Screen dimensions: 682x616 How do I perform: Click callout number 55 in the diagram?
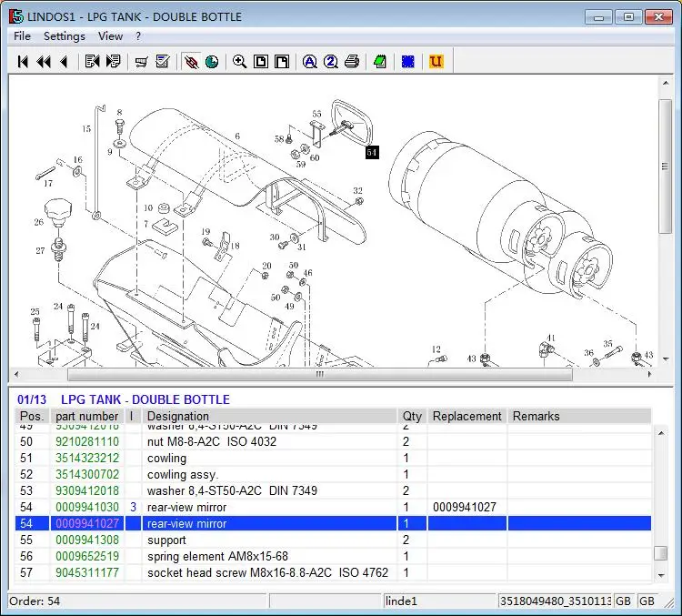pyautogui.click(x=316, y=114)
